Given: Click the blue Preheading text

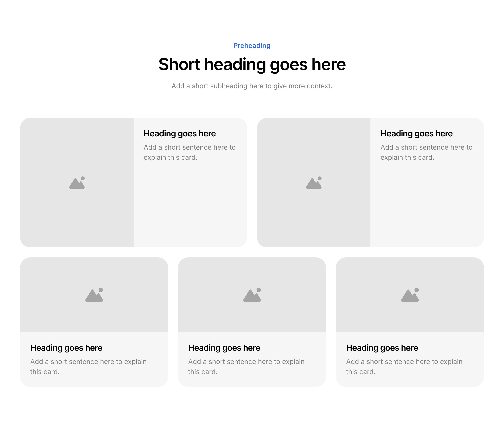Looking at the screenshot, I should 252,46.
